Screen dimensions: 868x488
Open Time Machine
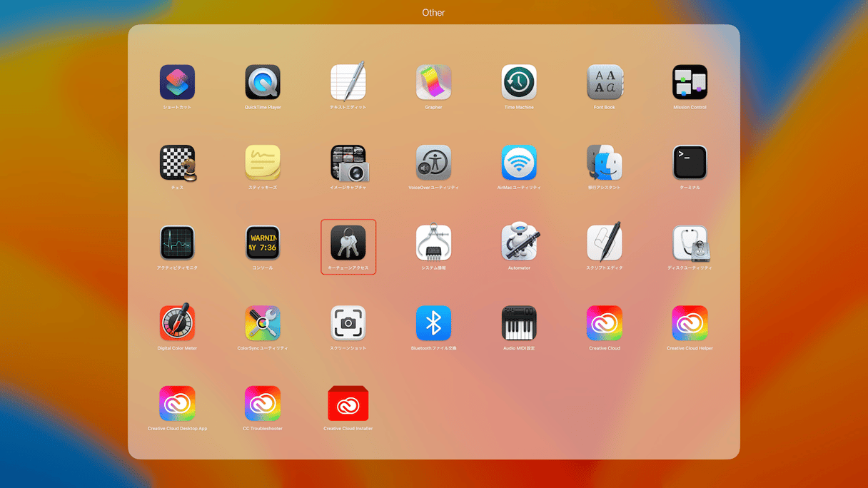coord(519,82)
